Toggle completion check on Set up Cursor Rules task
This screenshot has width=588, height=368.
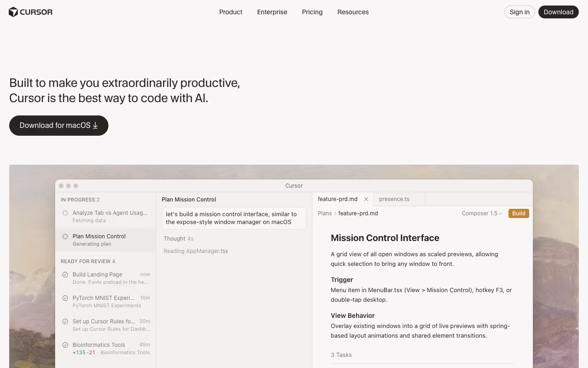65,322
